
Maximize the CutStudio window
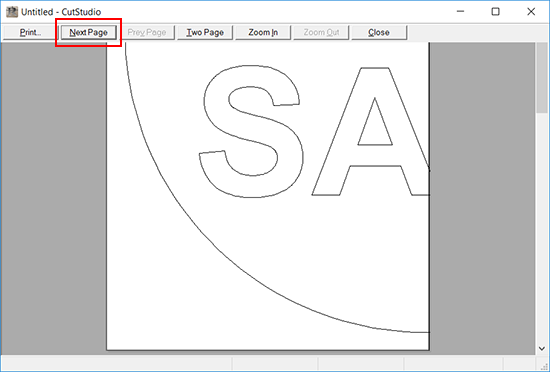pos(495,12)
